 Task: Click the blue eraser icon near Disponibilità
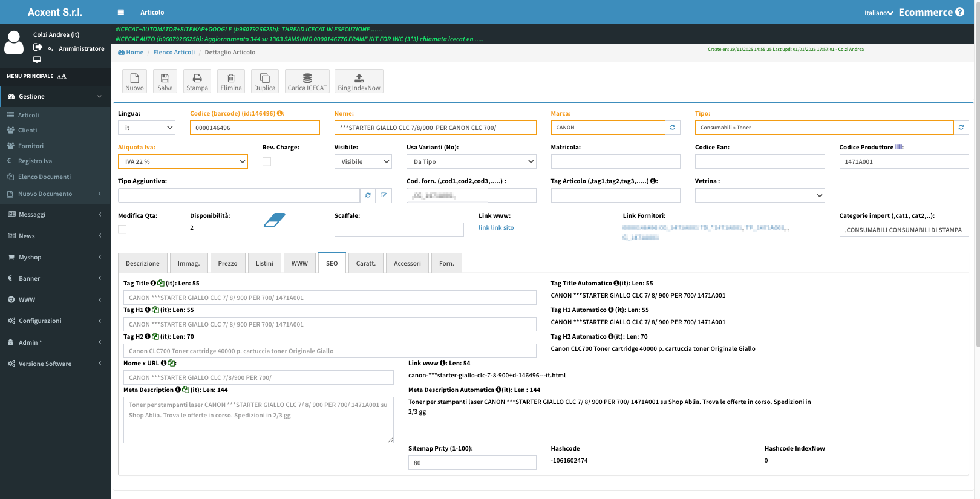(x=274, y=221)
